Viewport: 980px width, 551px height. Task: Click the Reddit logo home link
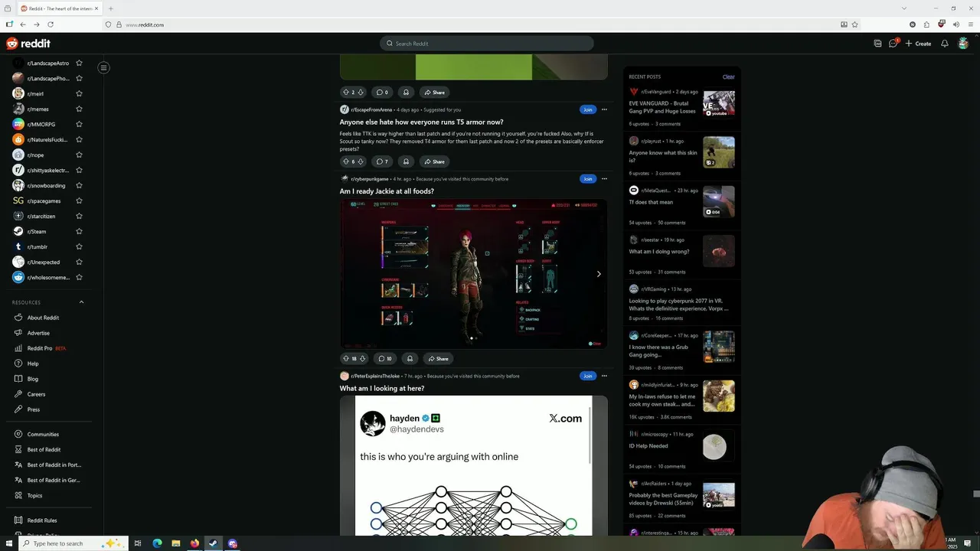pos(28,44)
